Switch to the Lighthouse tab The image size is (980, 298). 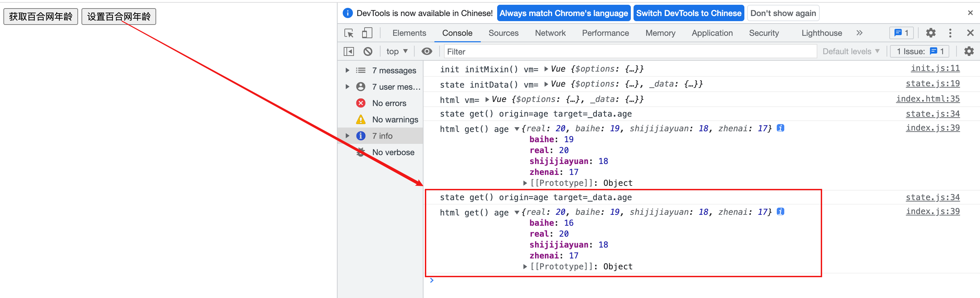(821, 33)
